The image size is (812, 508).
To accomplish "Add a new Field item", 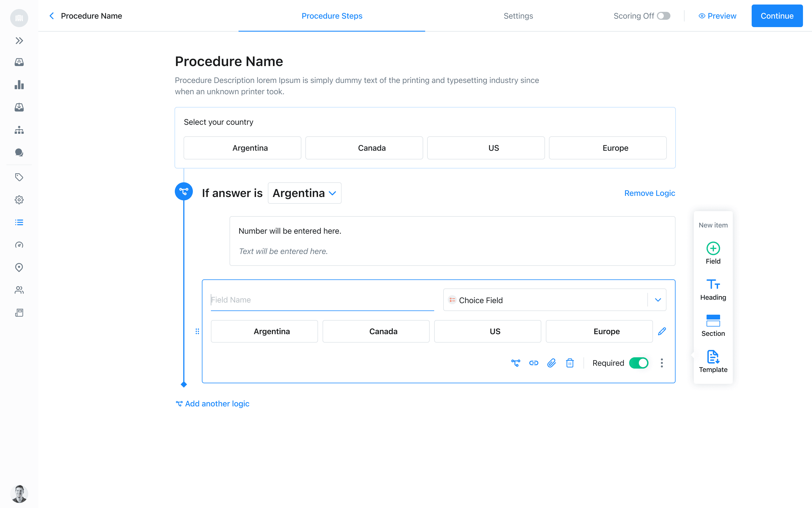I will click(713, 253).
